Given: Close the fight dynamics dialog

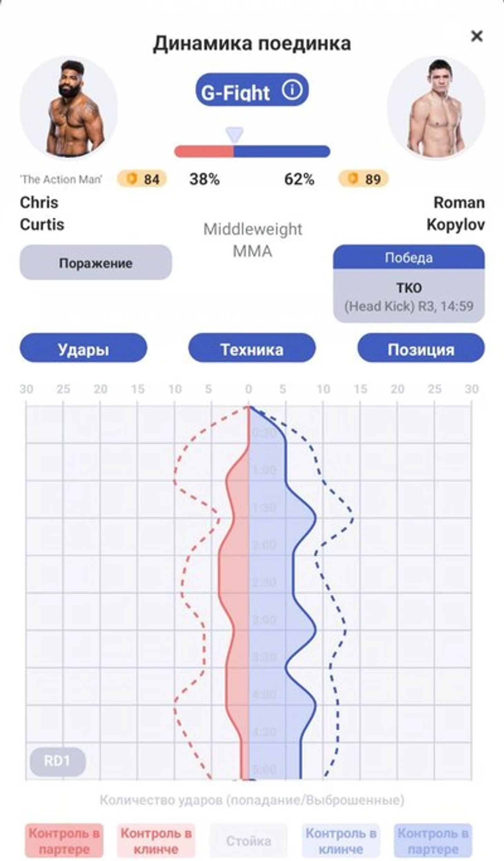Looking at the screenshot, I should 477,36.
